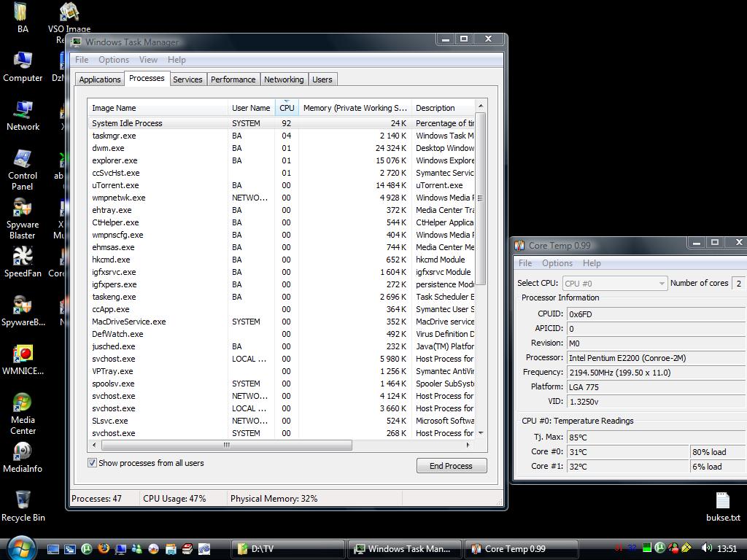
Task: Click the End Process button
Action: point(451,466)
